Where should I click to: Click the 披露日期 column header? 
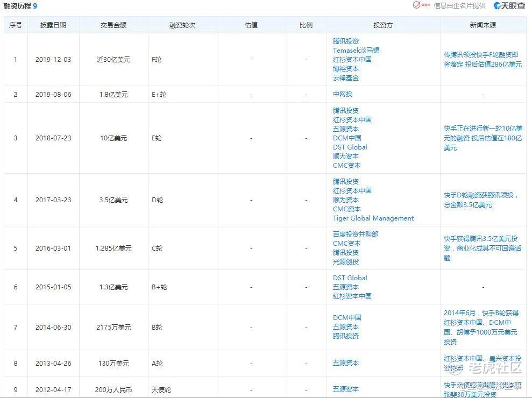pyautogui.click(x=53, y=25)
